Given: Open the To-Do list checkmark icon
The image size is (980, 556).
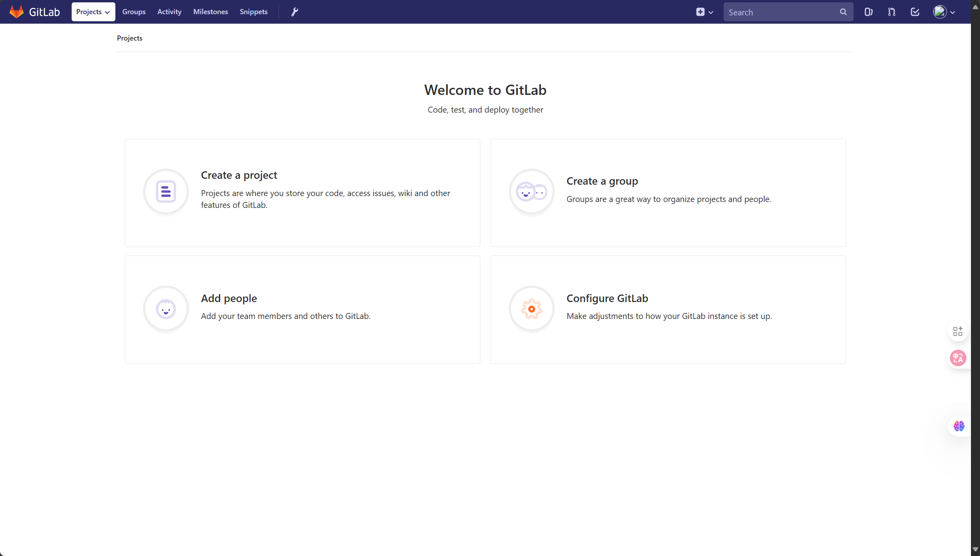Looking at the screenshot, I should click(915, 12).
